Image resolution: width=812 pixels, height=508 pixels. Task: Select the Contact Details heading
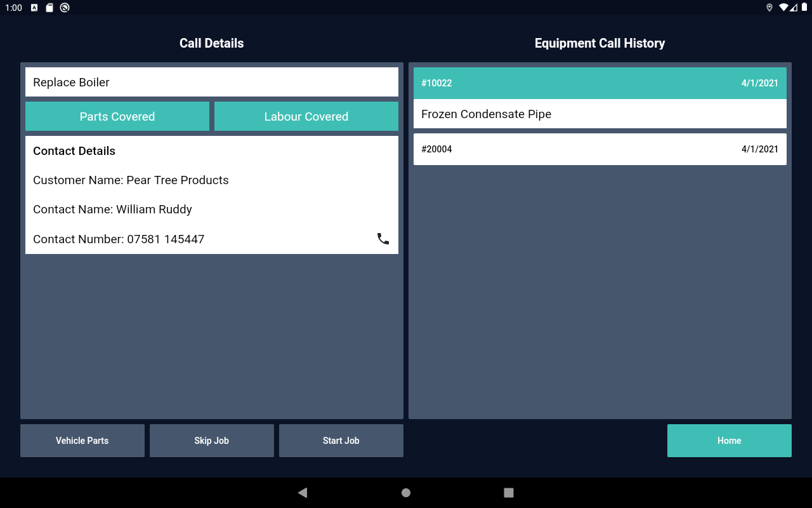point(74,151)
